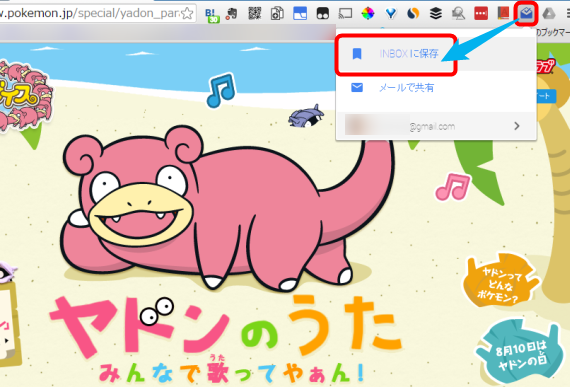This screenshot has width=570, height=387.
Task: Open the LastPass red dots extension
Action: [481, 14]
